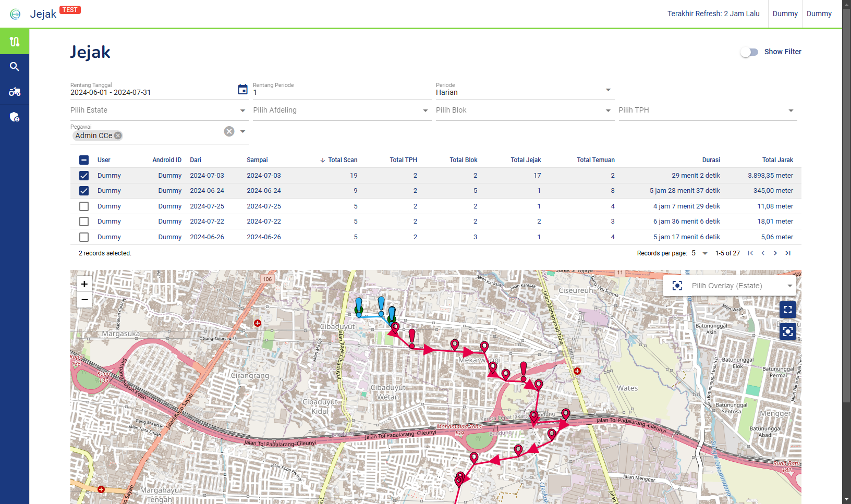Screen dimensions: 851x504
Task: Go to previous page of records
Action: [763, 253]
